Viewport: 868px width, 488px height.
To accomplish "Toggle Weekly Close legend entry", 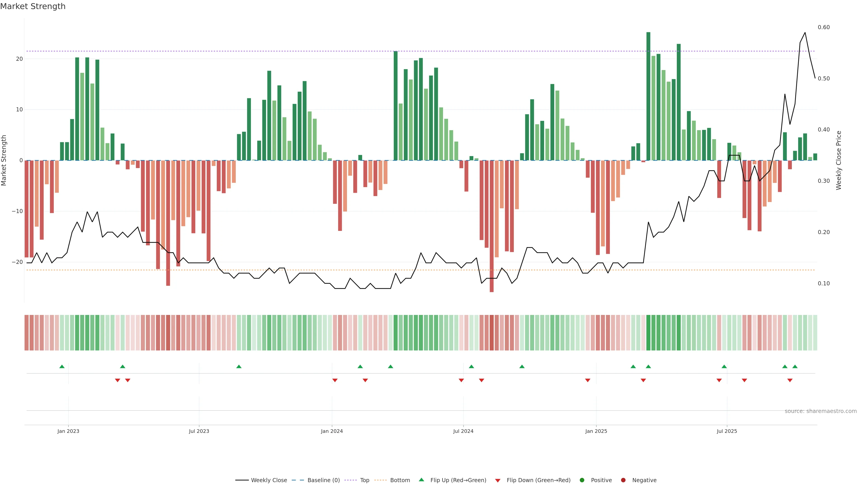I will [262, 480].
